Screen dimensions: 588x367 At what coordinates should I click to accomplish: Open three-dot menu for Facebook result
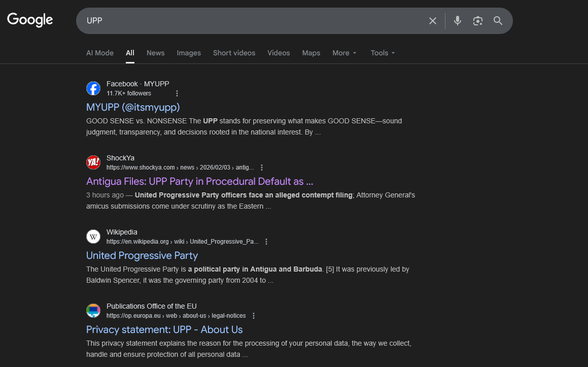click(x=177, y=93)
